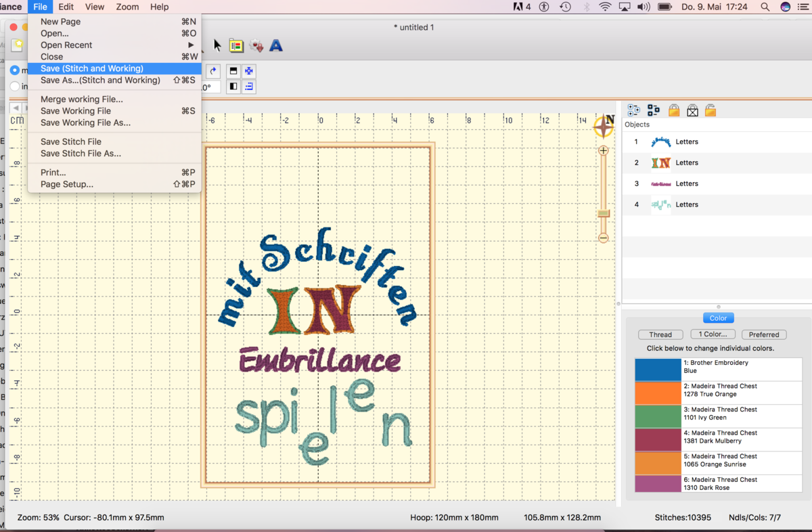Click the blue rotate arrow icon
Image resolution: width=812 pixels, height=532 pixels.
(x=213, y=71)
